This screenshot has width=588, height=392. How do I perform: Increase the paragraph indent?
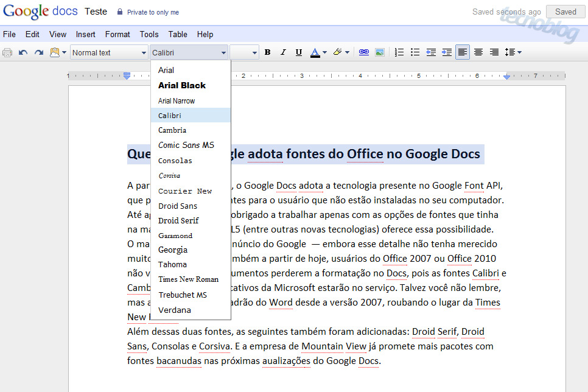[x=447, y=52]
